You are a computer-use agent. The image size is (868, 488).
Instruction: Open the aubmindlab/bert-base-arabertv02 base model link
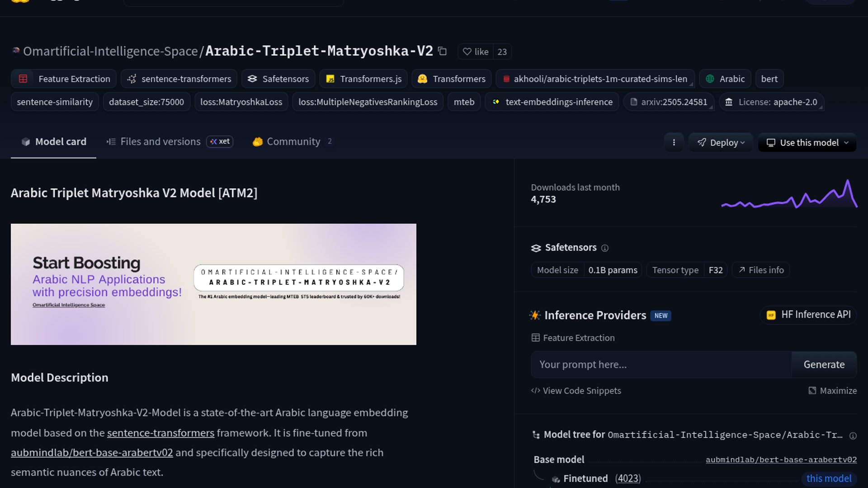tap(781, 460)
